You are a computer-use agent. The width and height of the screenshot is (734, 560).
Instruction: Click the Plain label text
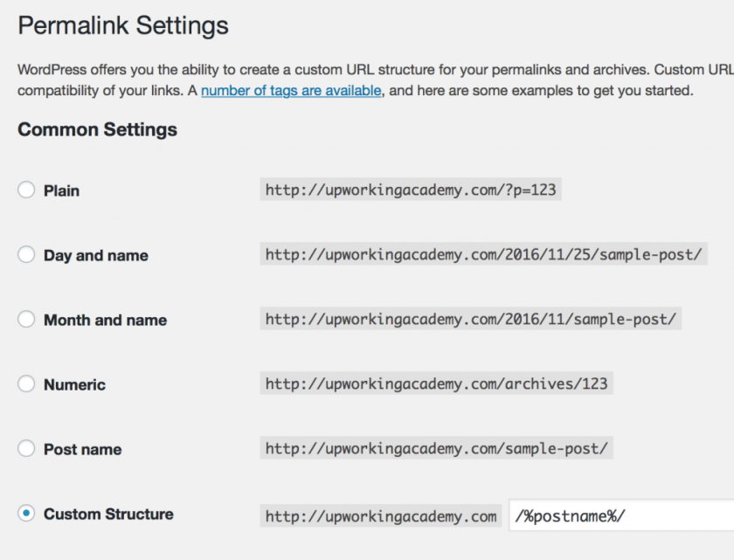point(61,190)
